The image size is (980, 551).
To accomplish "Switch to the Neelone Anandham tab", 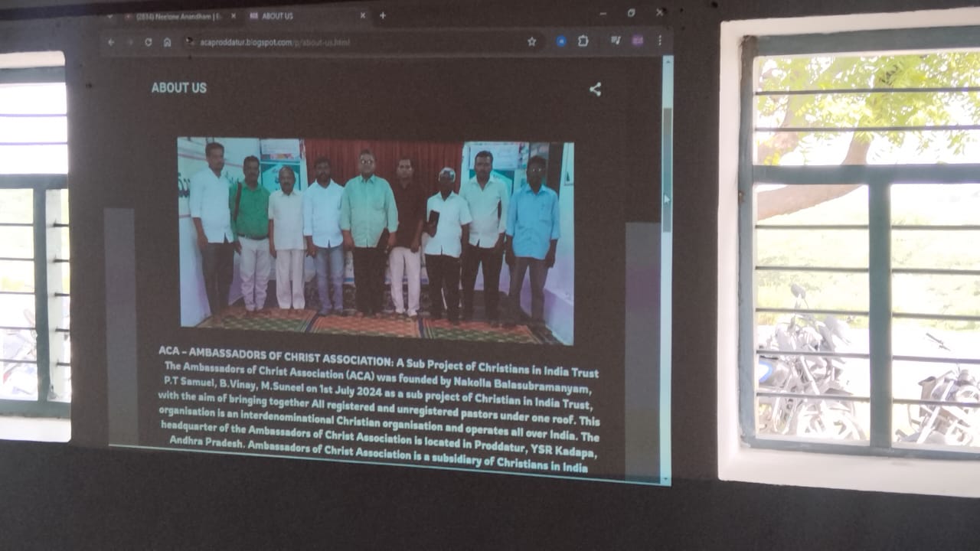I will click(180, 16).
